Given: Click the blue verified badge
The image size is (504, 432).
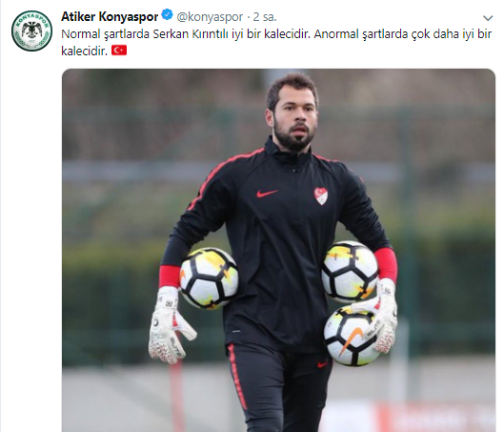Looking at the screenshot, I should click(x=167, y=15).
